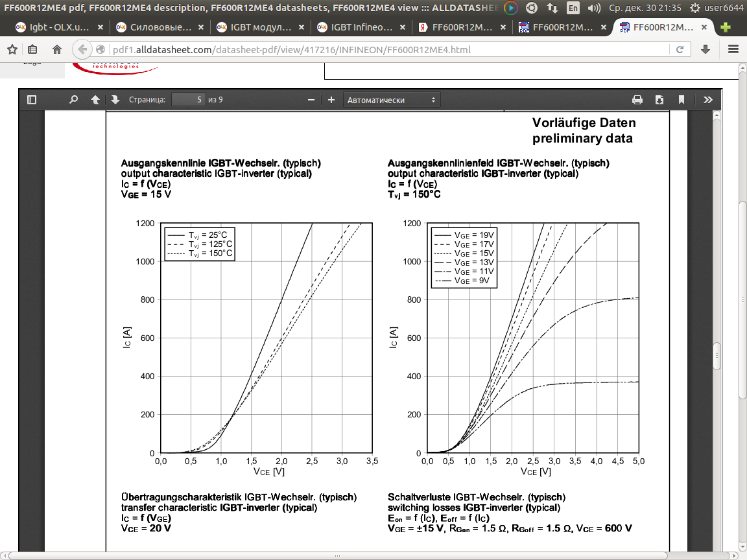Open a new browser tab
The height and width of the screenshot is (560, 747).
[725, 28]
